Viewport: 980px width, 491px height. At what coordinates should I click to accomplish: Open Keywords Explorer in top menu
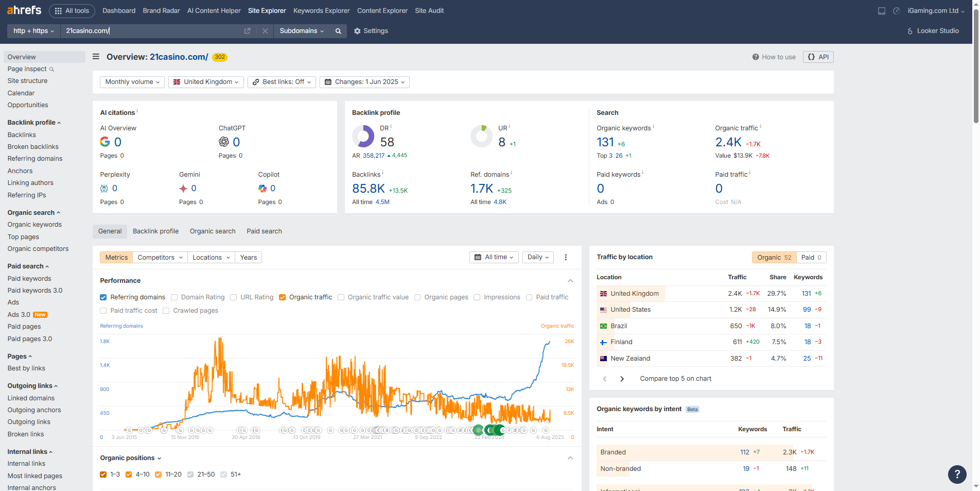coord(322,11)
